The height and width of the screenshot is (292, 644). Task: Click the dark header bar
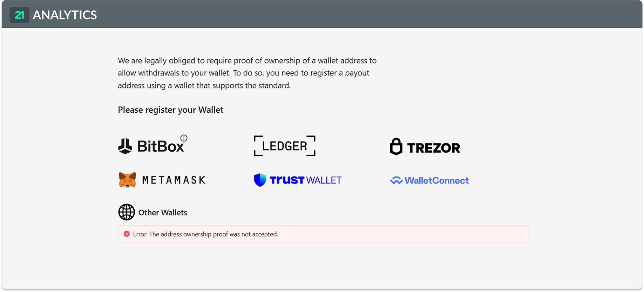coord(316,14)
